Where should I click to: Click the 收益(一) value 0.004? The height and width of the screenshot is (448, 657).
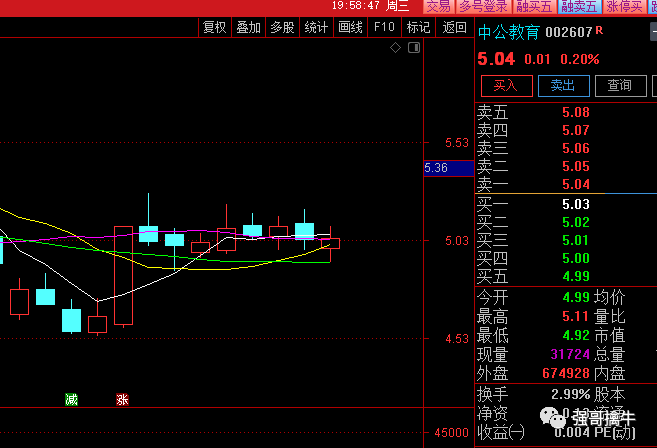coord(572,432)
